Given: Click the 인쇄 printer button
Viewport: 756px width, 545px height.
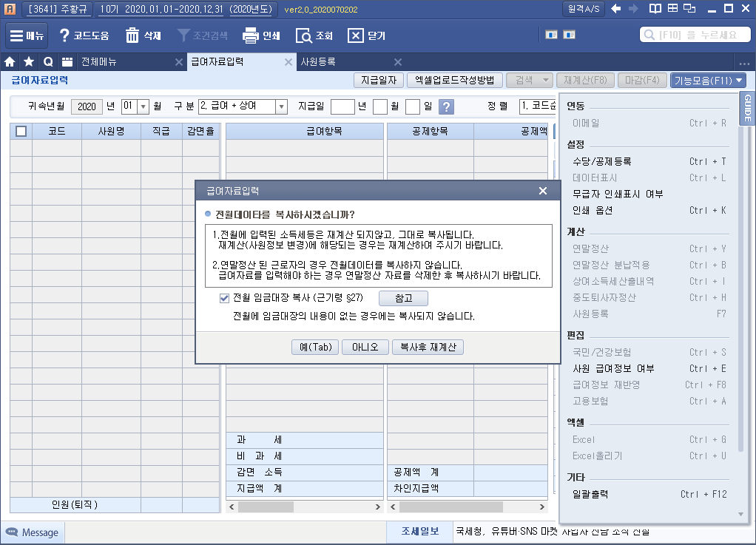Looking at the screenshot, I should coord(262,35).
